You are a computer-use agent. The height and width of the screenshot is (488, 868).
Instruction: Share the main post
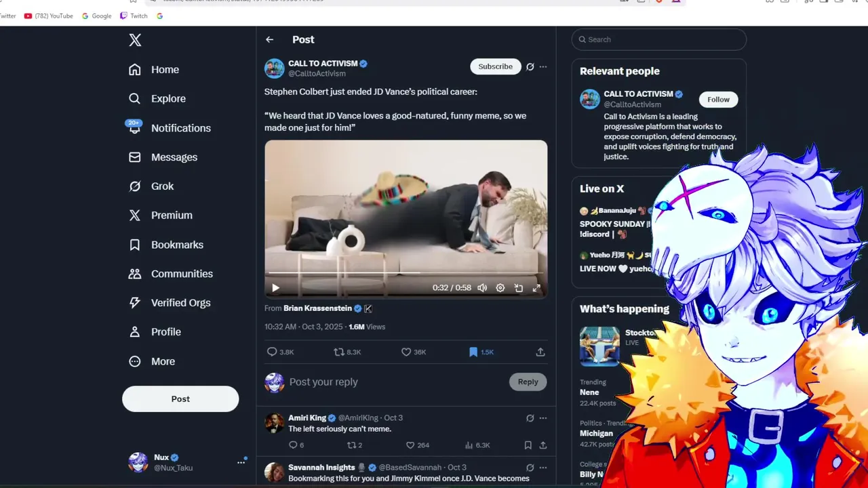tap(540, 352)
